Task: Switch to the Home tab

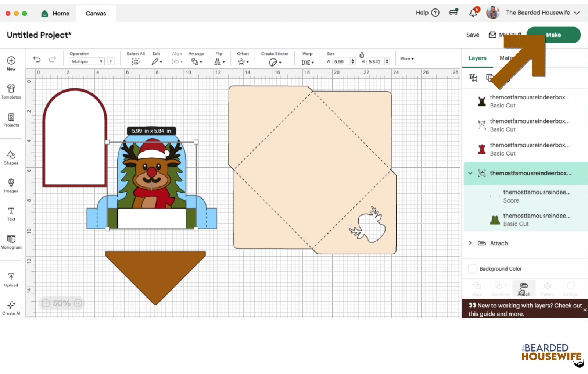Action: coord(55,14)
